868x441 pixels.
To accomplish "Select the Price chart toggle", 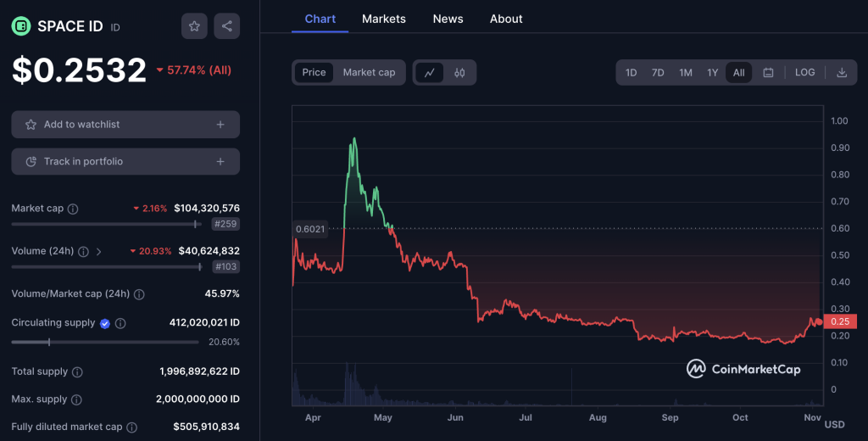I will click(x=314, y=73).
